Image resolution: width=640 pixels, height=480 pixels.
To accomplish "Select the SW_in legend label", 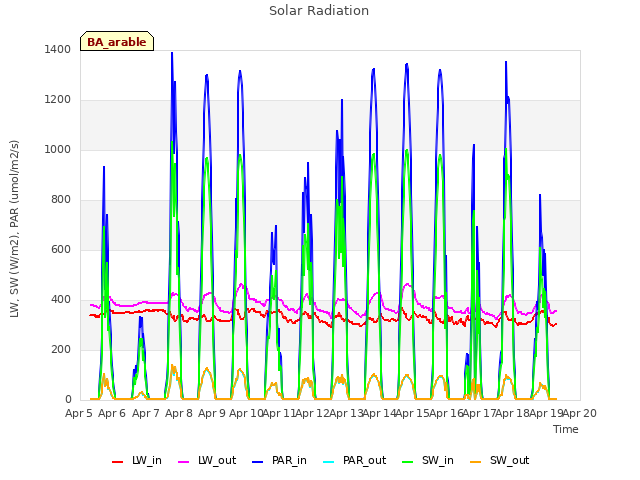I will pyautogui.click(x=438, y=461).
